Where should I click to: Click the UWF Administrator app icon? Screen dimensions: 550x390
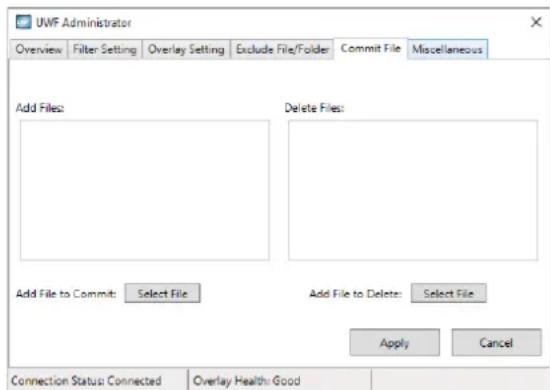click(24, 22)
